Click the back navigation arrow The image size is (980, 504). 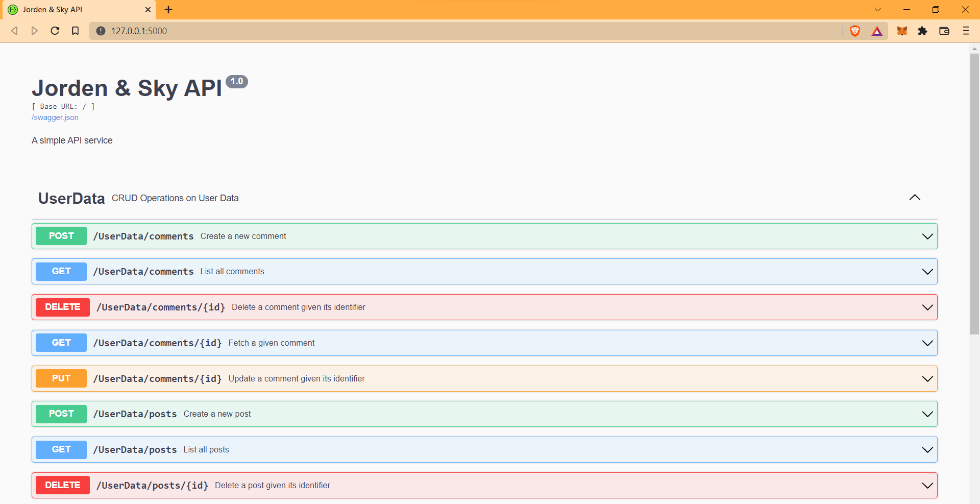coord(14,31)
